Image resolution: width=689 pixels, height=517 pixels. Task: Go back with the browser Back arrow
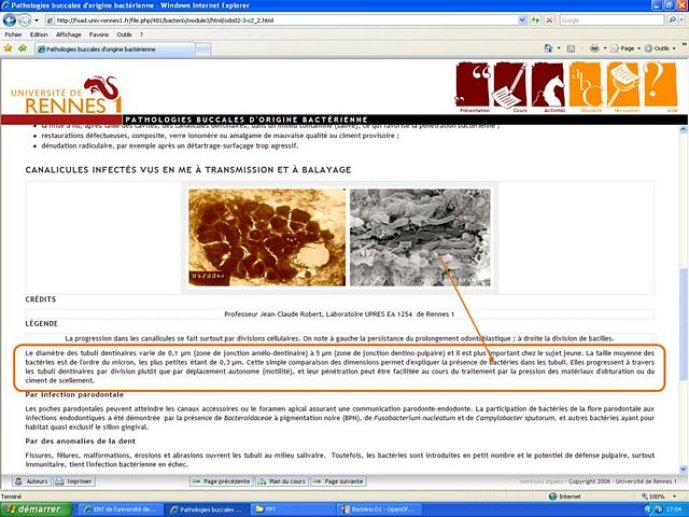9,20
